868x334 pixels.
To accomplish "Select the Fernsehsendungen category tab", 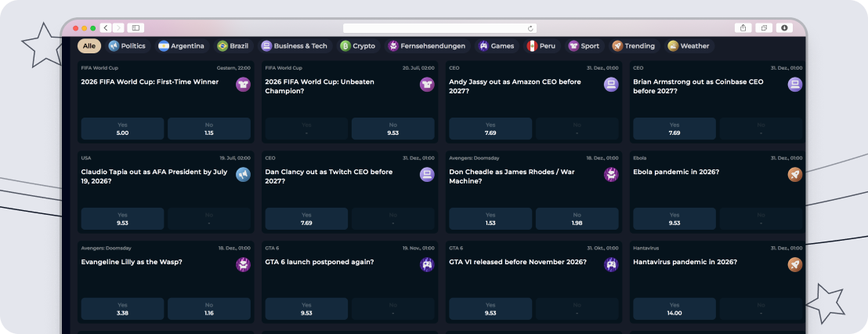I will (429, 46).
